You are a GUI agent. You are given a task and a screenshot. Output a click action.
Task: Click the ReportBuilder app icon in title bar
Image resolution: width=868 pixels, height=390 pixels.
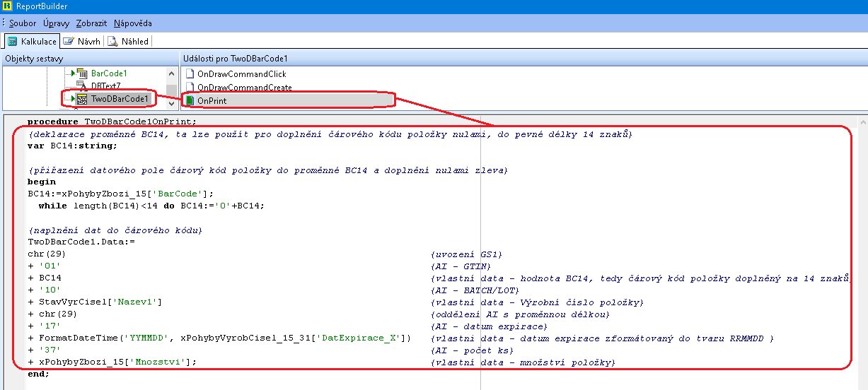click(x=7, y=6)
